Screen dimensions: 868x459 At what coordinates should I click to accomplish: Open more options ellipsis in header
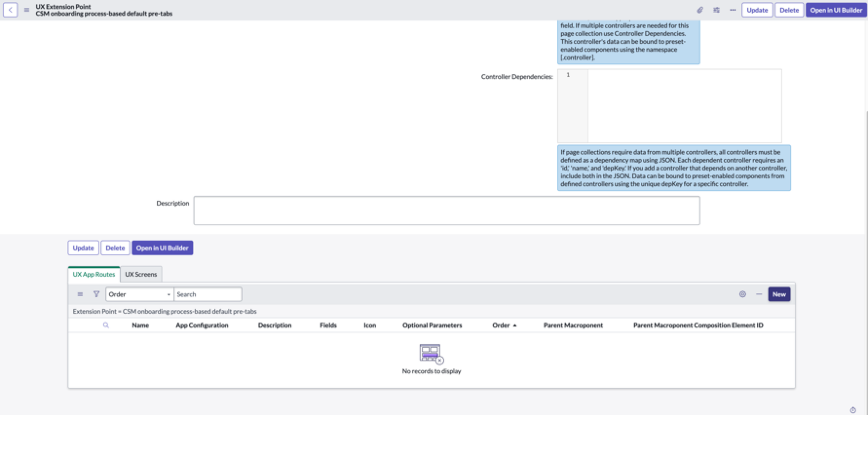tap(733, 10)
